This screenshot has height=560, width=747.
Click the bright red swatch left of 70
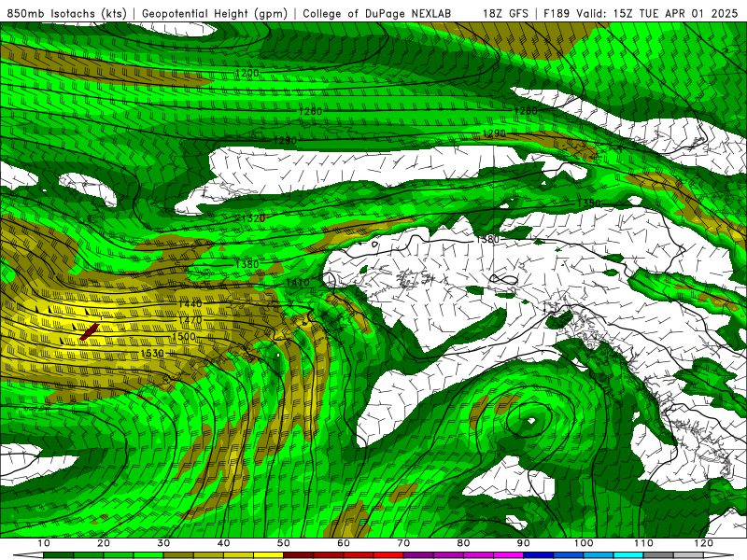(388, 555)
